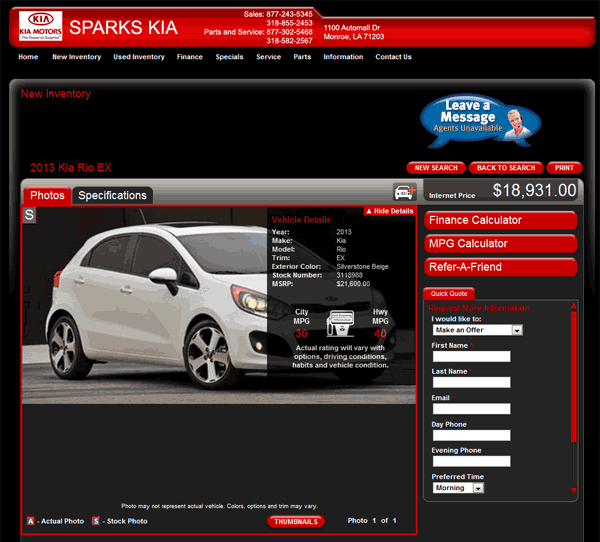The image size is (600, 542).
Task: Select the Quick Quote tab
Action: tap(449, 294)
